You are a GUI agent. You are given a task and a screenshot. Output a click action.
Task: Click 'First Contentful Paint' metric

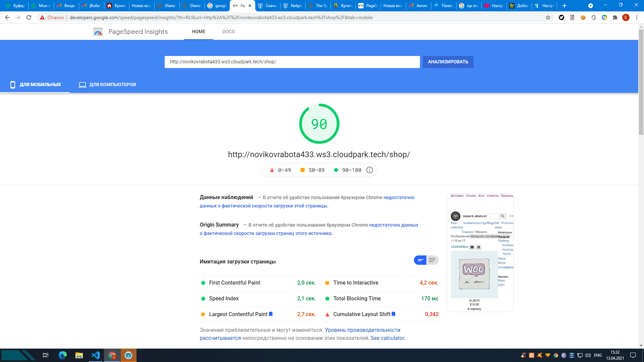pos(234,283)
